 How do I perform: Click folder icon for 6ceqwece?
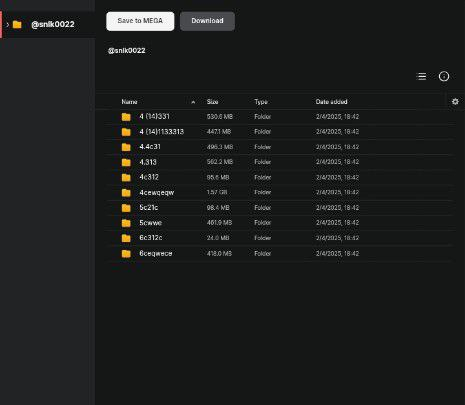[126, 254]
